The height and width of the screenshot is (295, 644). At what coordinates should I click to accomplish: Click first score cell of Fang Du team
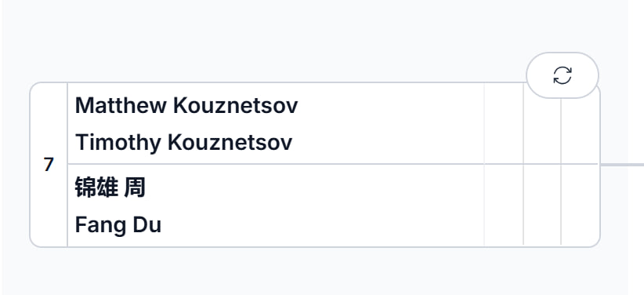pos(504,205)
